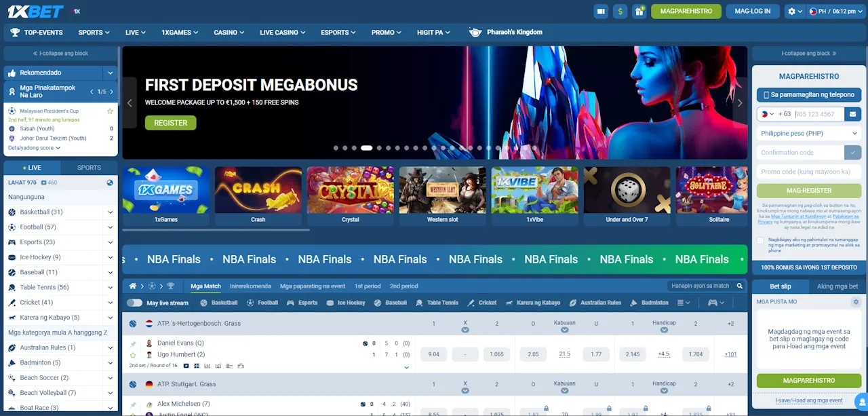Favorite the Ugo Humbert match star

pyautogui.click(x=133, y=355)
